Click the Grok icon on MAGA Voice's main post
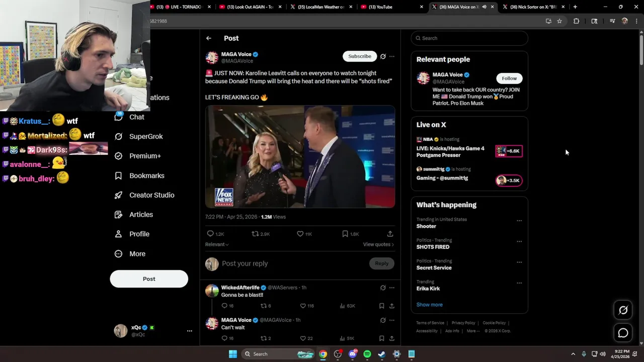This screenshot has height=362, width=644. click(383, 56)
